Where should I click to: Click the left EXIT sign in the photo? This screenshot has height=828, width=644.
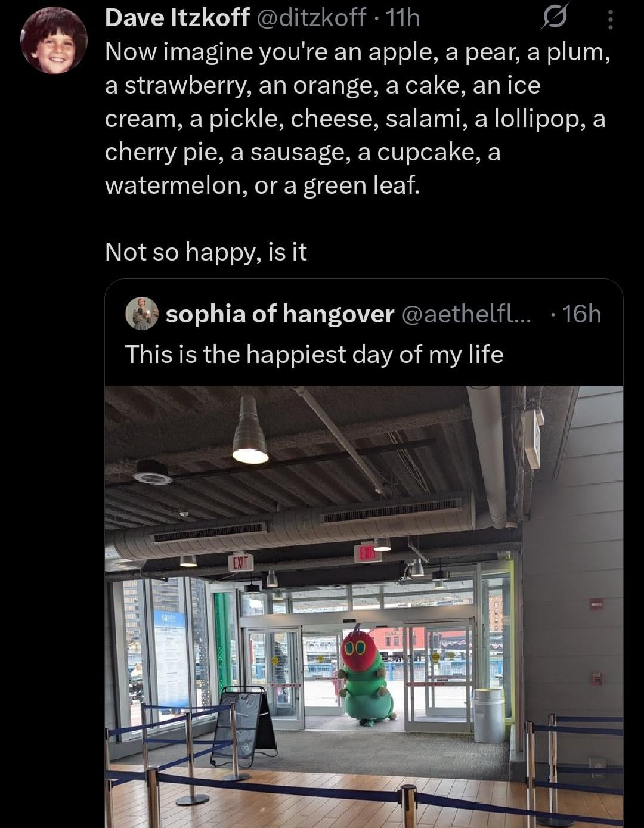tap(241, 562)
